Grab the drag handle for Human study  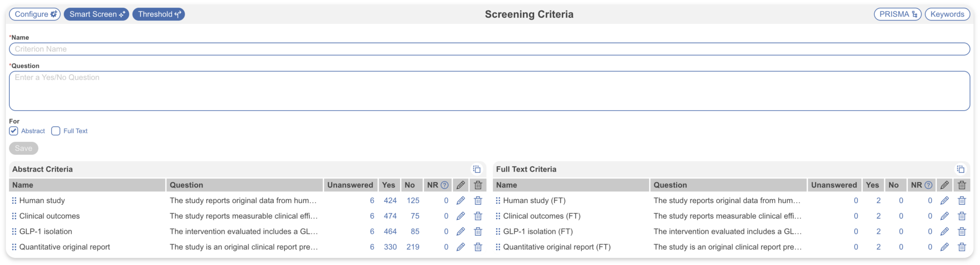(14, 201)
